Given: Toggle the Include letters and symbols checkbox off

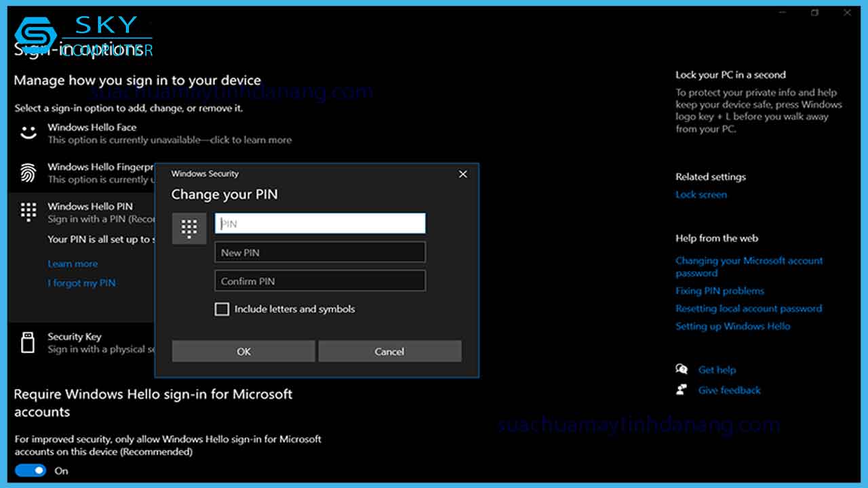Looking at the screenshot, I should (x=222, y=309).
